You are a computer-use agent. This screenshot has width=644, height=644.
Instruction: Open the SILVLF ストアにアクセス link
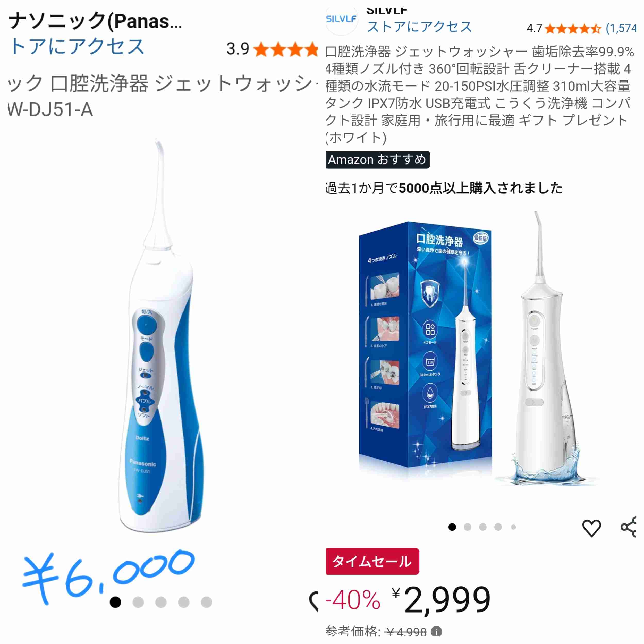419,27
